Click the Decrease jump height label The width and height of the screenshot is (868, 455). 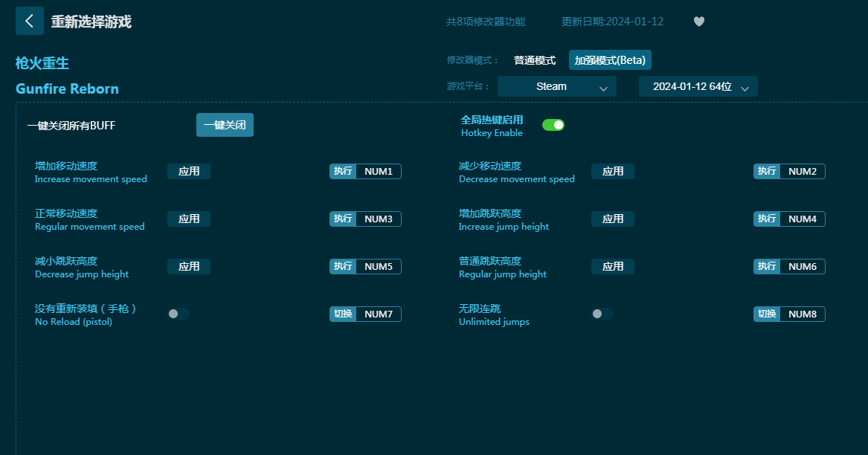pyautogui.click(x=82, y=274)
